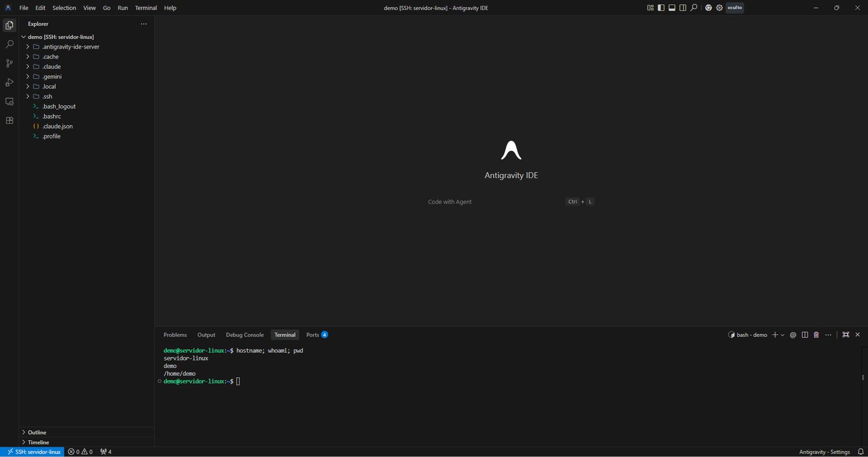Image resolution: width=868 pixels, height=457 pixels.
Task: Toggle the secondary side bar
Action: tap(683, 8)
